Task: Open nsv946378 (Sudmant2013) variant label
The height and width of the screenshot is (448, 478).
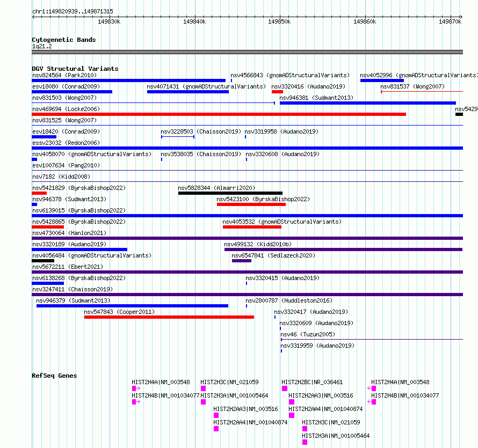Action: tap(69, 199)
